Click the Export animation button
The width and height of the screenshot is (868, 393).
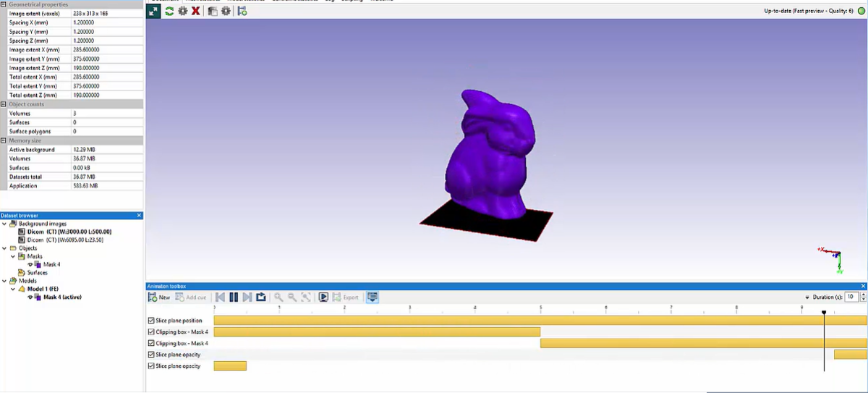tap(345, 297)
